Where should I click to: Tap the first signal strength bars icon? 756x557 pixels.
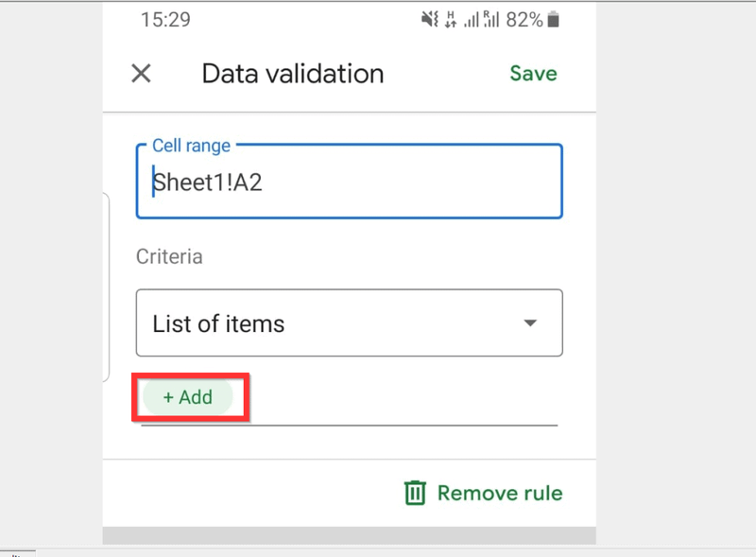coord(471,20)
